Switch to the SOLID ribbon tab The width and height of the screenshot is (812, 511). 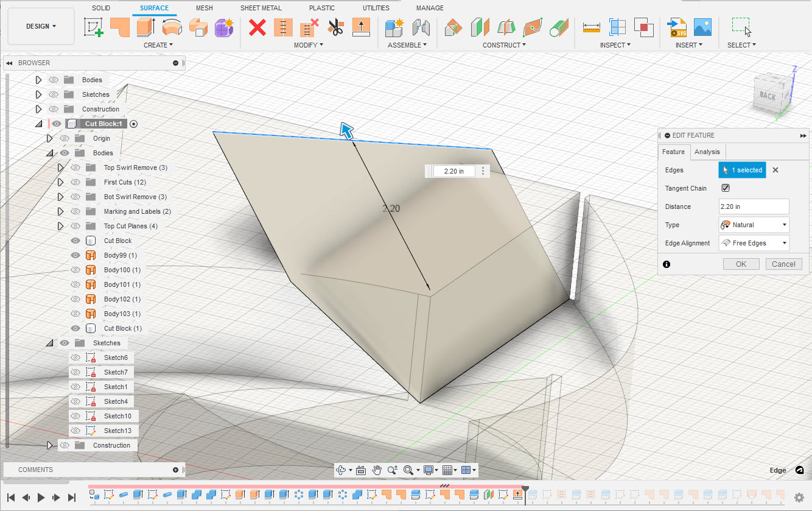coord(100,8)
